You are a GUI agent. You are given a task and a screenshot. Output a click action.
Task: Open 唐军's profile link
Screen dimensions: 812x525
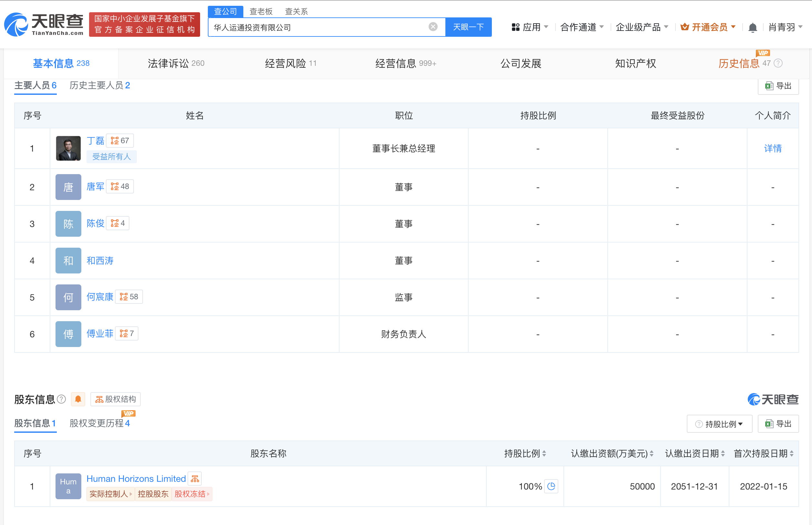pos(95,186)
